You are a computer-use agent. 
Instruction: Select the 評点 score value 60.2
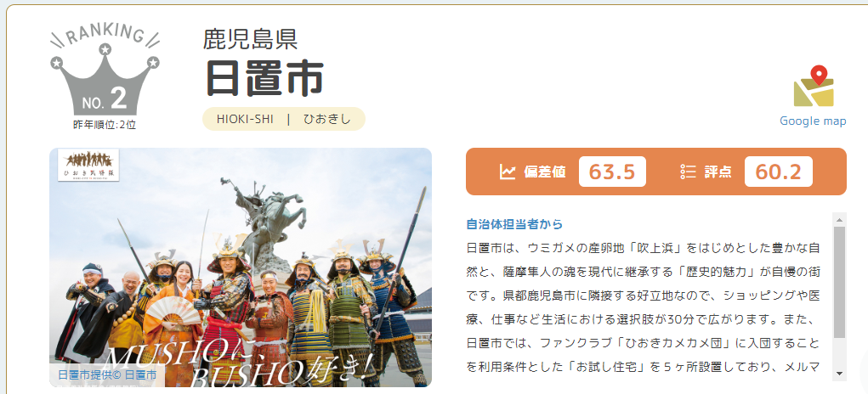click(779, 172)
